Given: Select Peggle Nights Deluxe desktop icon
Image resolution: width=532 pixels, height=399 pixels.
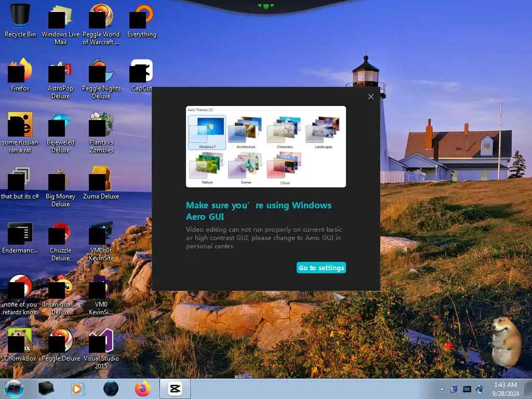Looking at the screenshot, I should [x=101, y=79].
